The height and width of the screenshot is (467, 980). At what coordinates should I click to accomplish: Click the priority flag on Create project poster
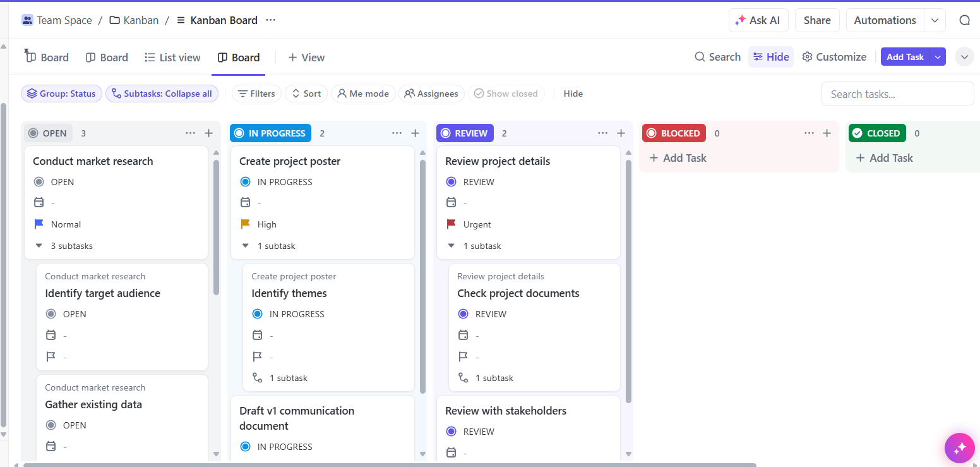tap(246, 224)
